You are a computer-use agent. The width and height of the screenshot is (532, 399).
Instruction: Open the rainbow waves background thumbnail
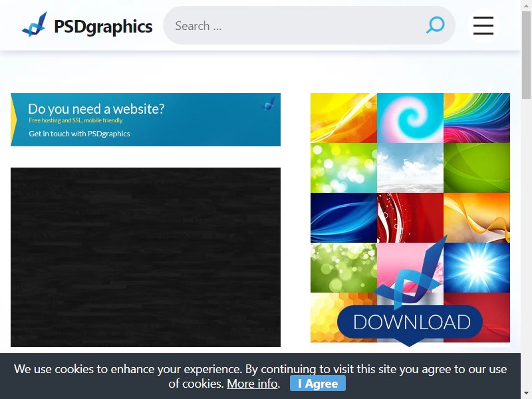pos(477,118)
